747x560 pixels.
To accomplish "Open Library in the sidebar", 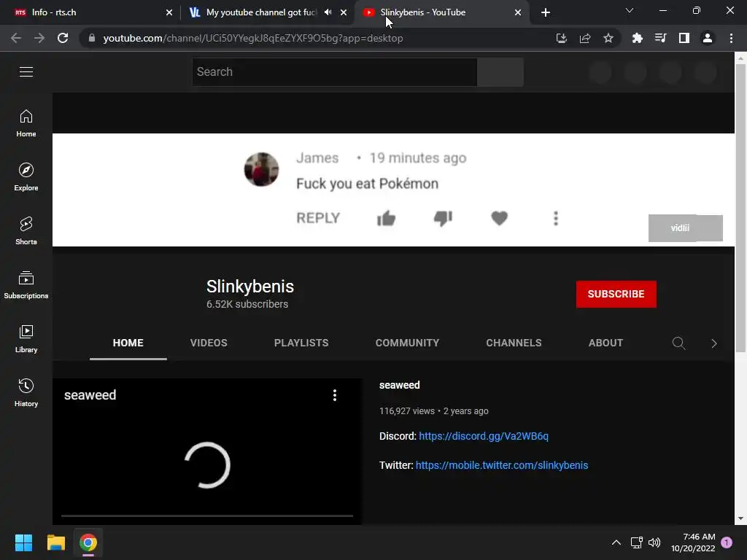I will (26, 338).
